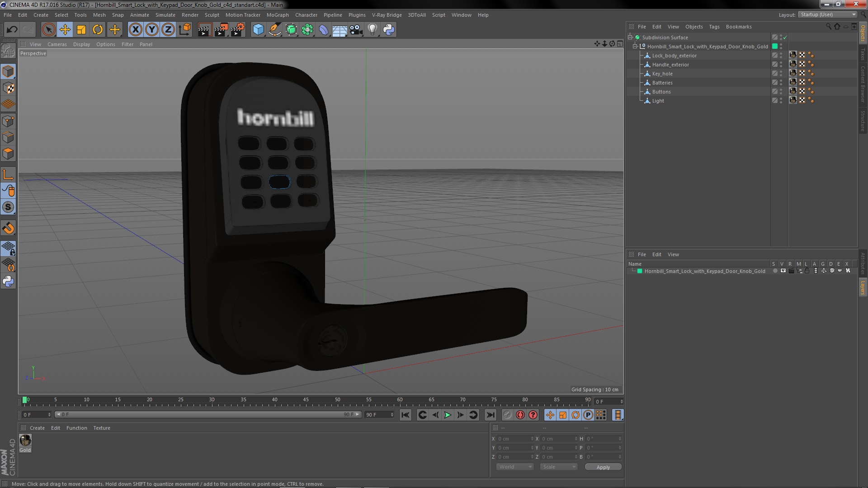
Task: Toggle Z axis lock
Action: (x=168, y=30)
